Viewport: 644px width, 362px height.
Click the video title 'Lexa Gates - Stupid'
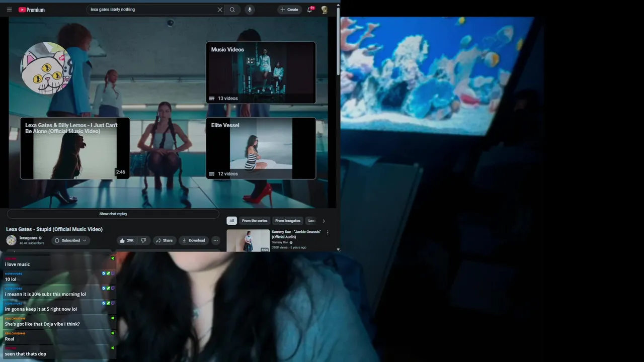tap(54, 229)
